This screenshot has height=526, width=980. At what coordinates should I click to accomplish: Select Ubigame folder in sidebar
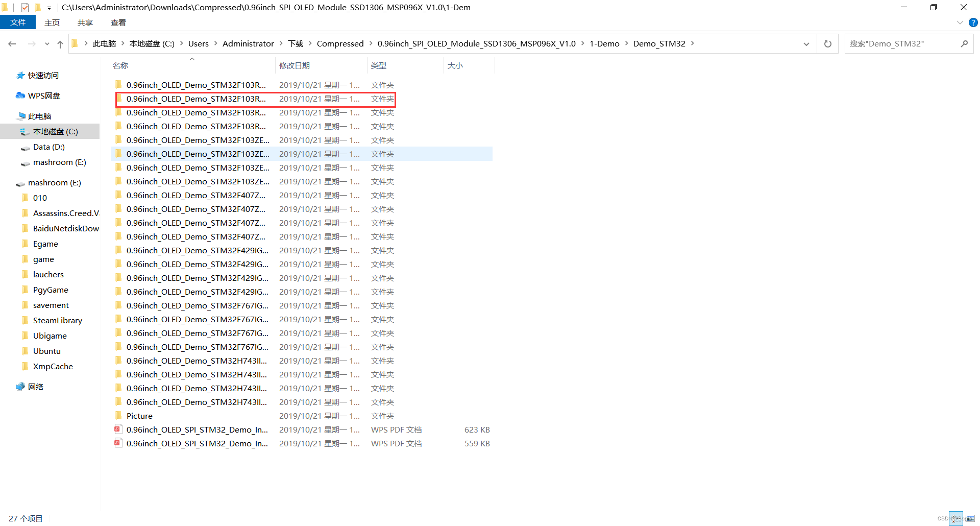point(50,336)
